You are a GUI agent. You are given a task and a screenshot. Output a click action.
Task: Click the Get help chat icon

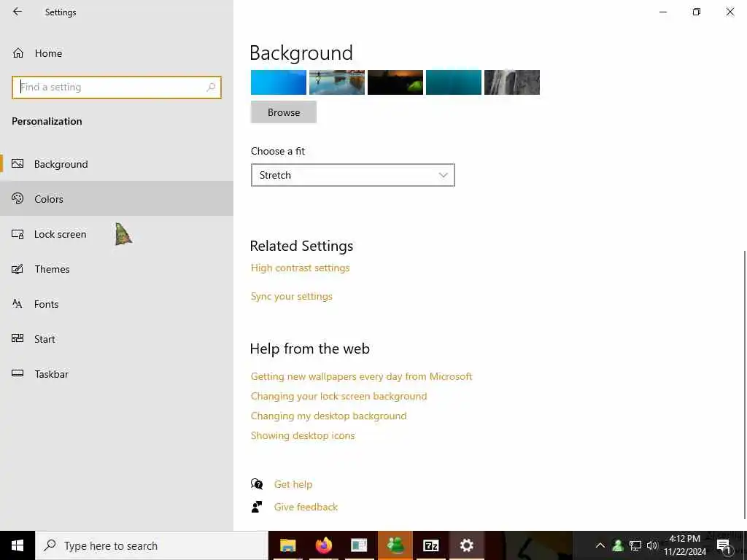click(x=257, y=484)
